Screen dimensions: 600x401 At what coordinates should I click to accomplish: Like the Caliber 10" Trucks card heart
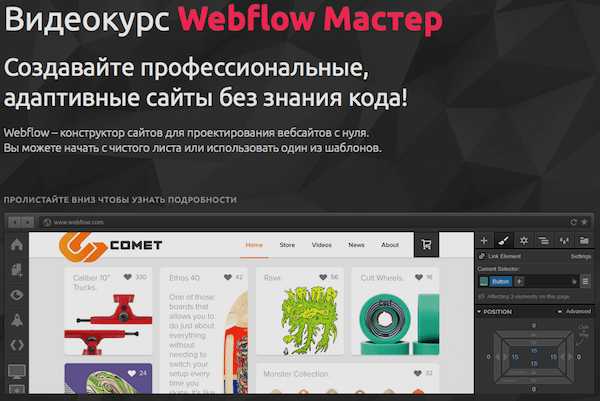click(128, 277)
